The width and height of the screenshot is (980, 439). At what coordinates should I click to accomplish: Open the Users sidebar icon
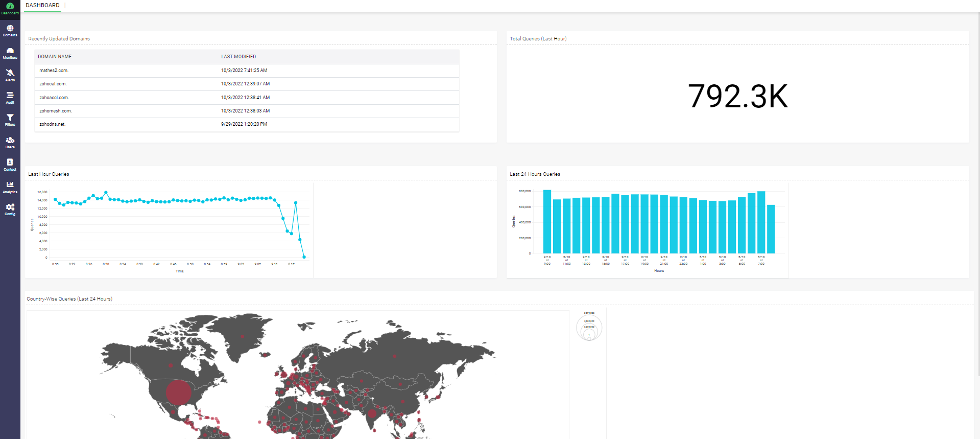[x=10, y=142]
